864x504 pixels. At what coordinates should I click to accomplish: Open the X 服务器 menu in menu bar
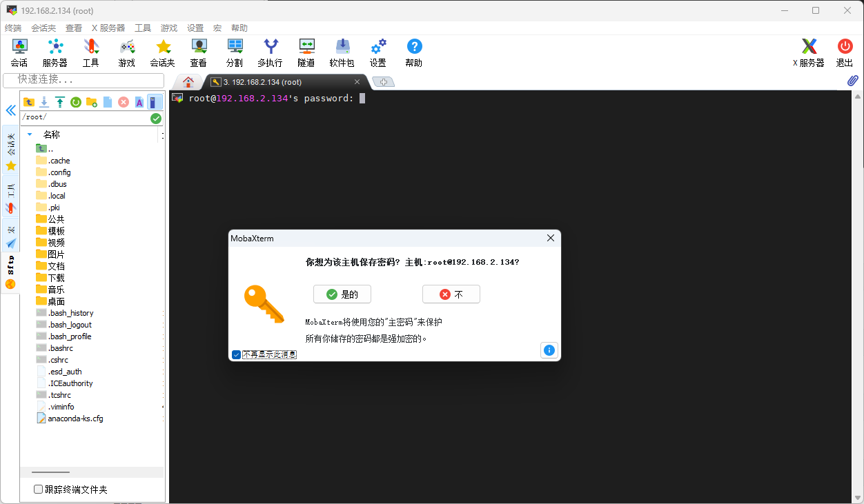[108, 28]
